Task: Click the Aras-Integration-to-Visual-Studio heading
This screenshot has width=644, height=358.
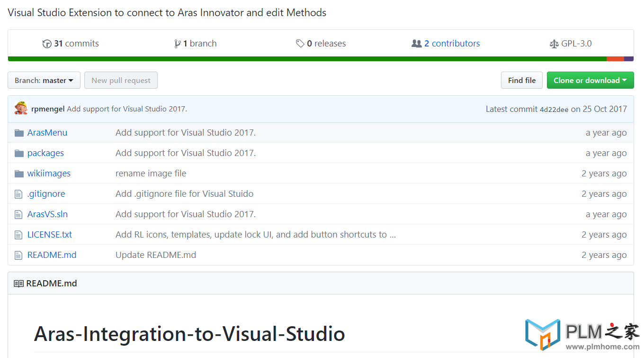Action: coord(189,334)
